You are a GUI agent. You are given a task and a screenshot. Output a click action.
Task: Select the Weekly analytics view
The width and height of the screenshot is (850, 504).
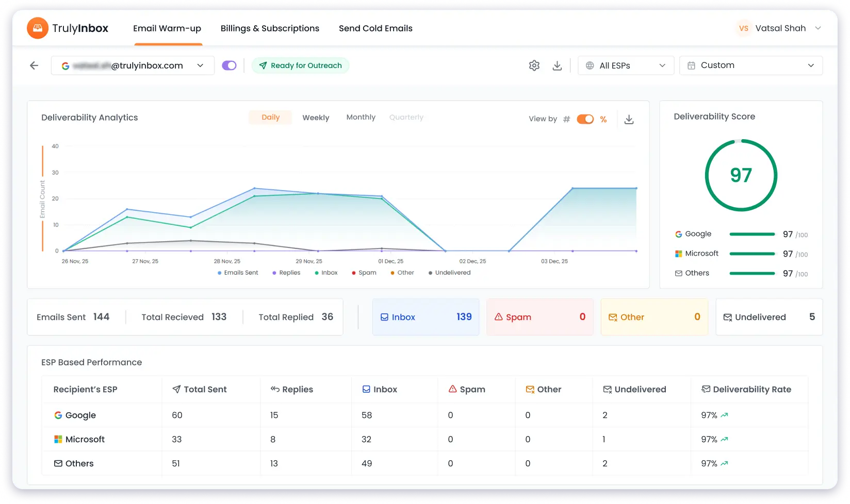click(316, 117)
